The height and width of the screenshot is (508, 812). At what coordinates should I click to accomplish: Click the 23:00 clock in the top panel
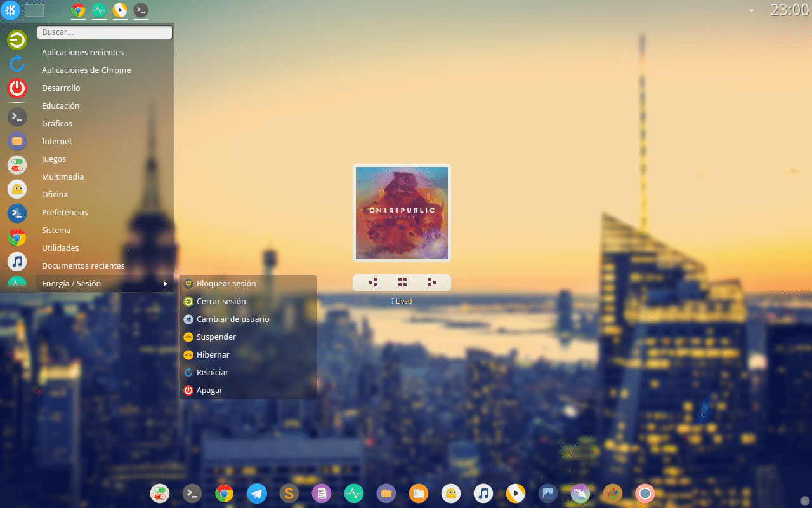coord(789,10)
